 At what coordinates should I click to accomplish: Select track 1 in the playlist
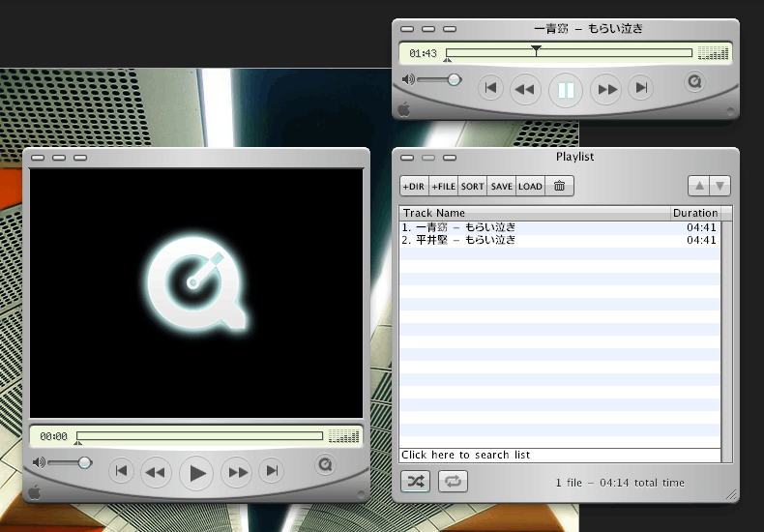pyautogui.click(x=559, y=227)
